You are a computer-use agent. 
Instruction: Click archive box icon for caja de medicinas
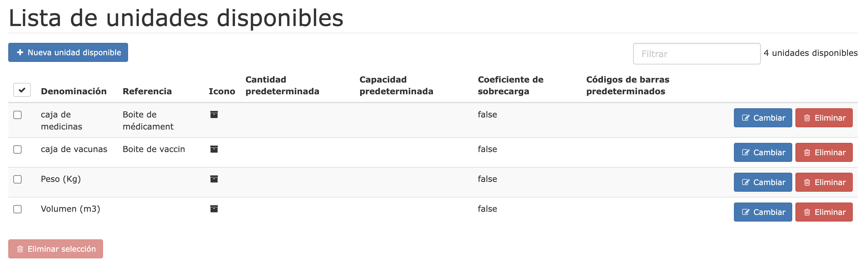214,115
